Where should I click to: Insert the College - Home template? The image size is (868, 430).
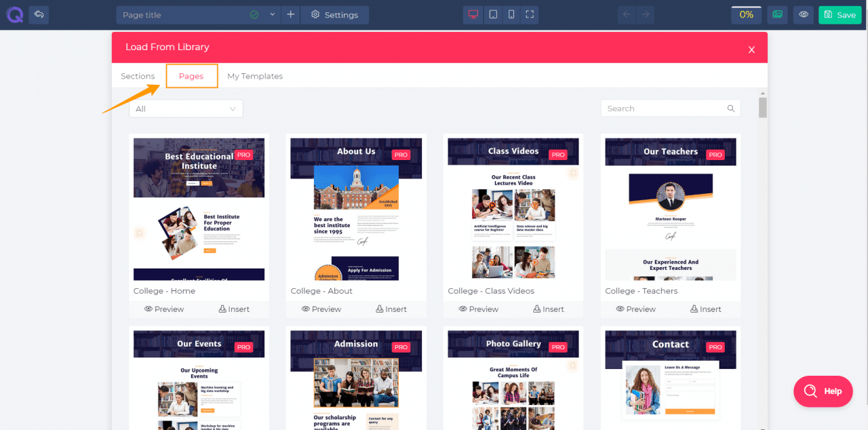[x=234, y=309]
